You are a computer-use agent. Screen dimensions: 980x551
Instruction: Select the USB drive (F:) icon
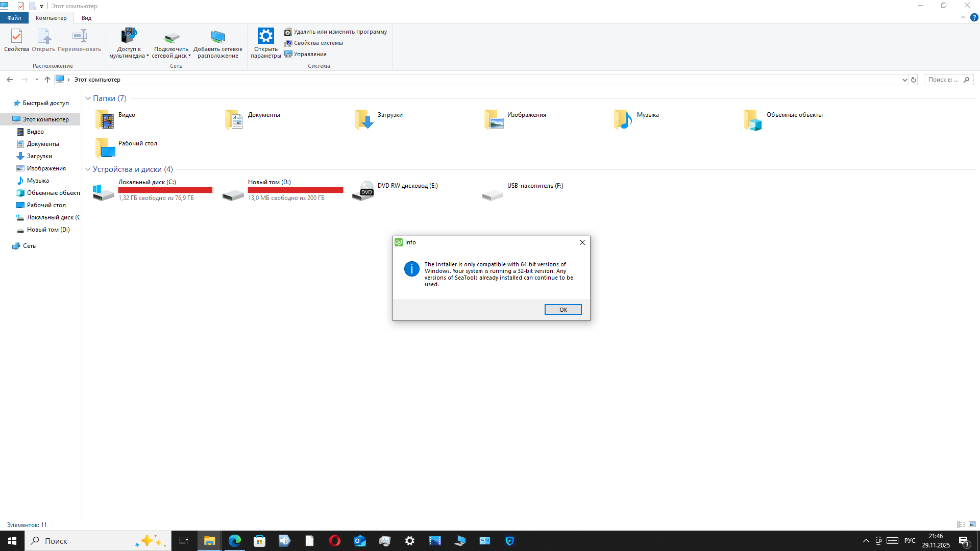(493, 194)
